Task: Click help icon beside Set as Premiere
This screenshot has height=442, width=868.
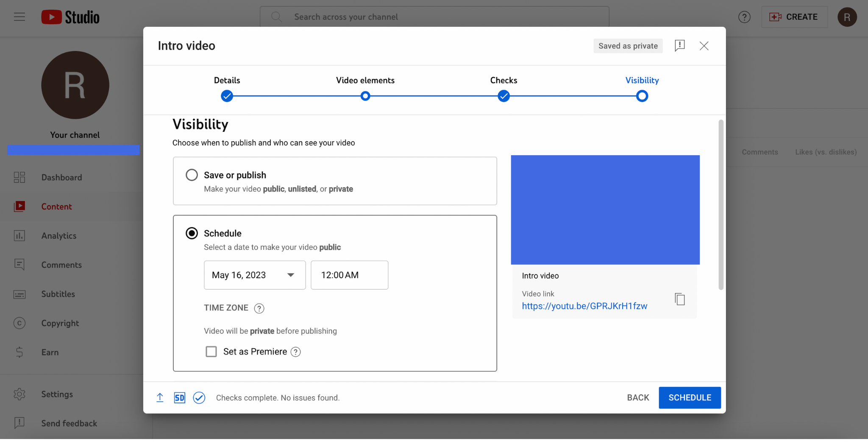Action: tap(296, 352)
